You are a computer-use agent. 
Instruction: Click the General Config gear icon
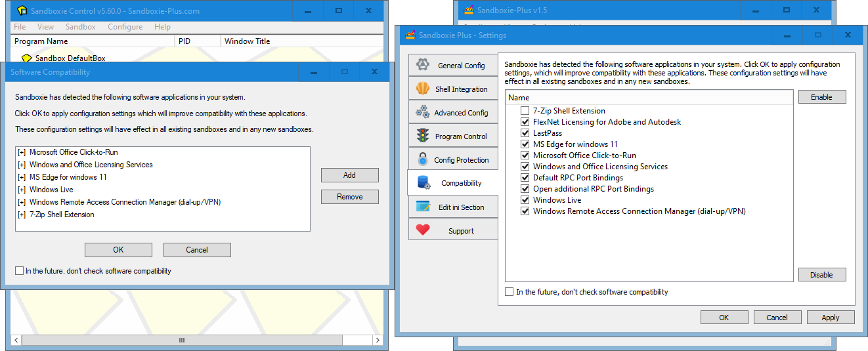(423, 65)
